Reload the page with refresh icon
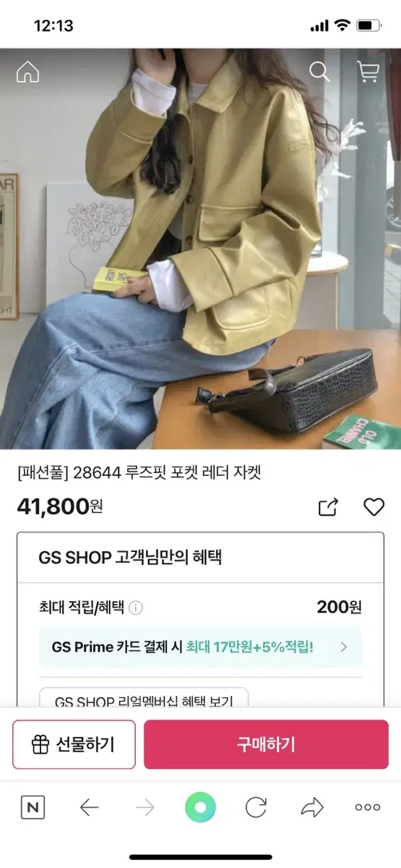Viewport: 401px width, 868px height. pos(256,808)
